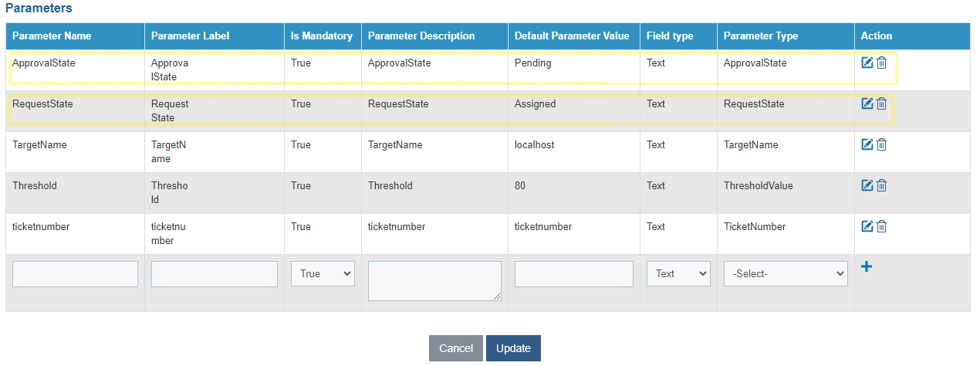Add new parameter with plus icon
The width and height of the screenshot is (980, 366).
(867, 267)
